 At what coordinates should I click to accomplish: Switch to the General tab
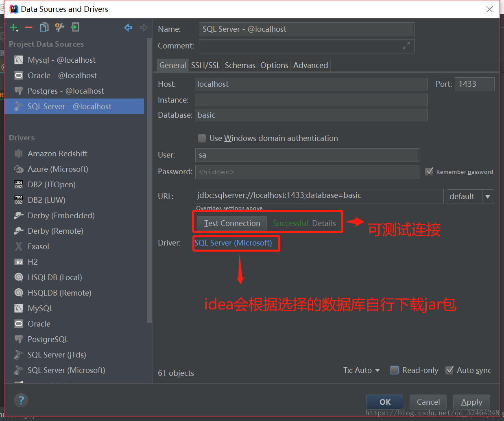(x=172, y=65)
